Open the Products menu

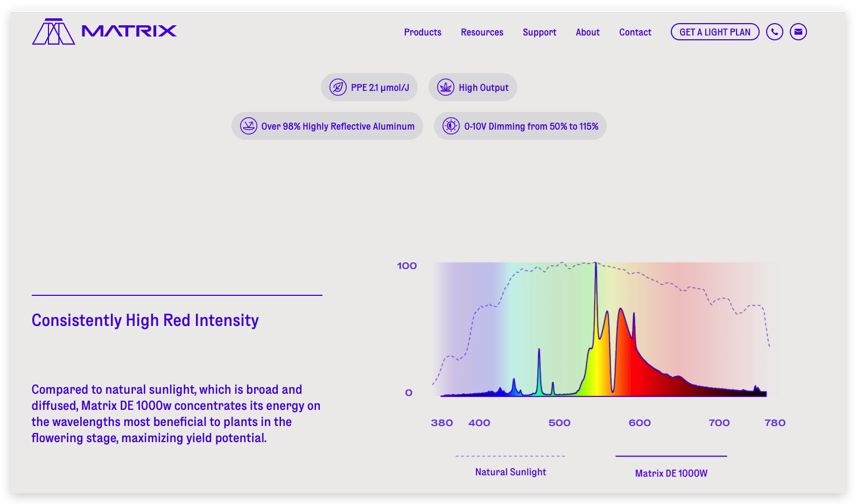[423, 32]
